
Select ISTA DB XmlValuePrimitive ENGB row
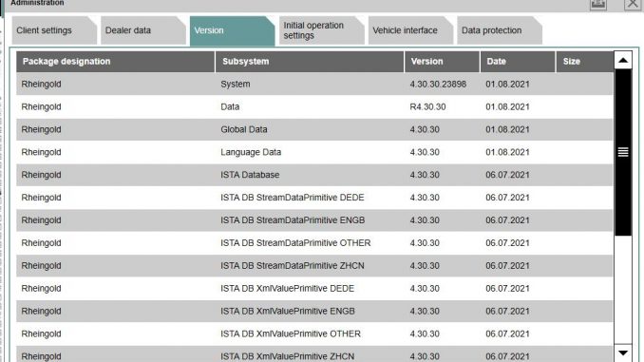[314, 311]
